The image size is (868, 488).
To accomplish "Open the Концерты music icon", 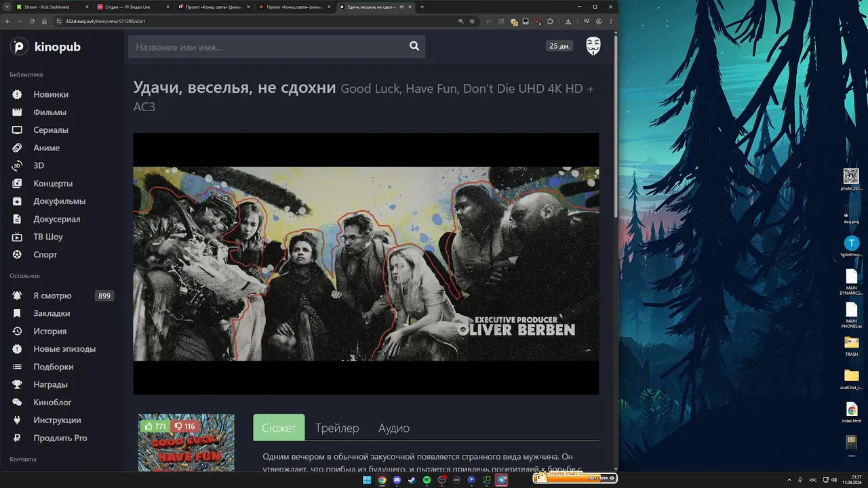I will [x=17, y=183].
